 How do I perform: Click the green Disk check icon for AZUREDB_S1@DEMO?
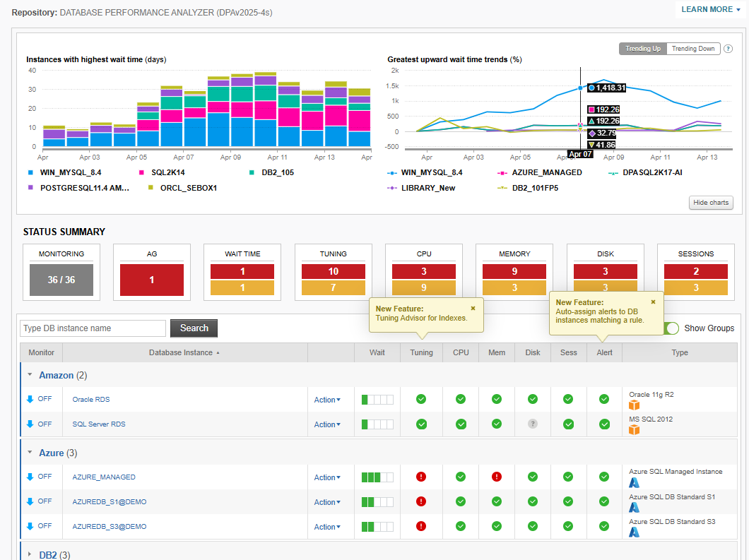coord(533,501)
